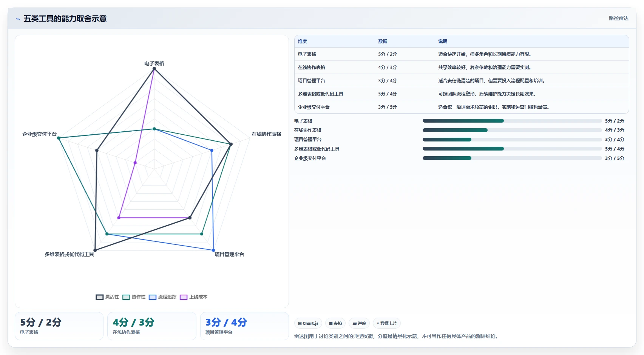Click the small icon before the title 五类工具的能力取舍示意
644x355 pixels.
pos(18,19)
